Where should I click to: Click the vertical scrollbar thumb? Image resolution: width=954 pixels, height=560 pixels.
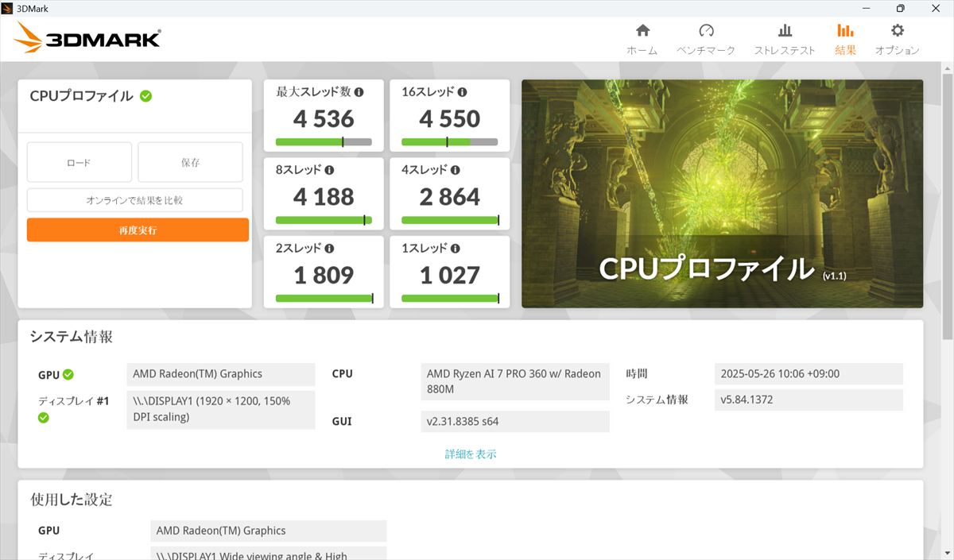coord(947,207)
